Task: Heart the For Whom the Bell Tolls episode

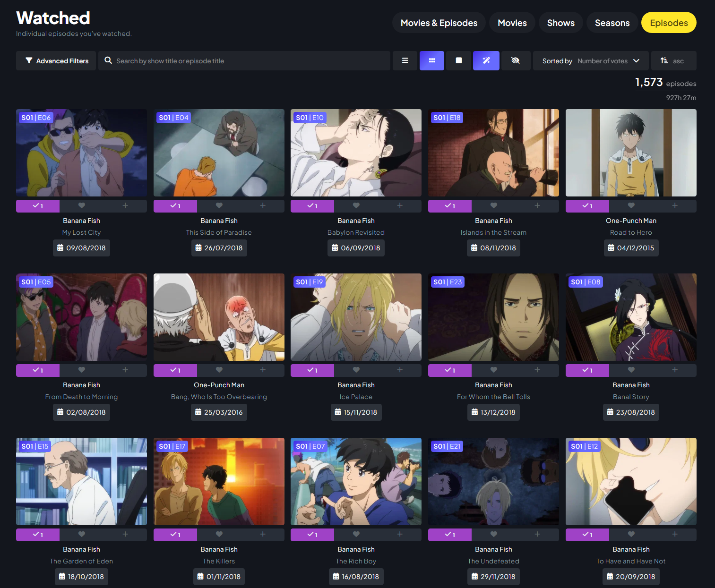Action: pos(494,370)
